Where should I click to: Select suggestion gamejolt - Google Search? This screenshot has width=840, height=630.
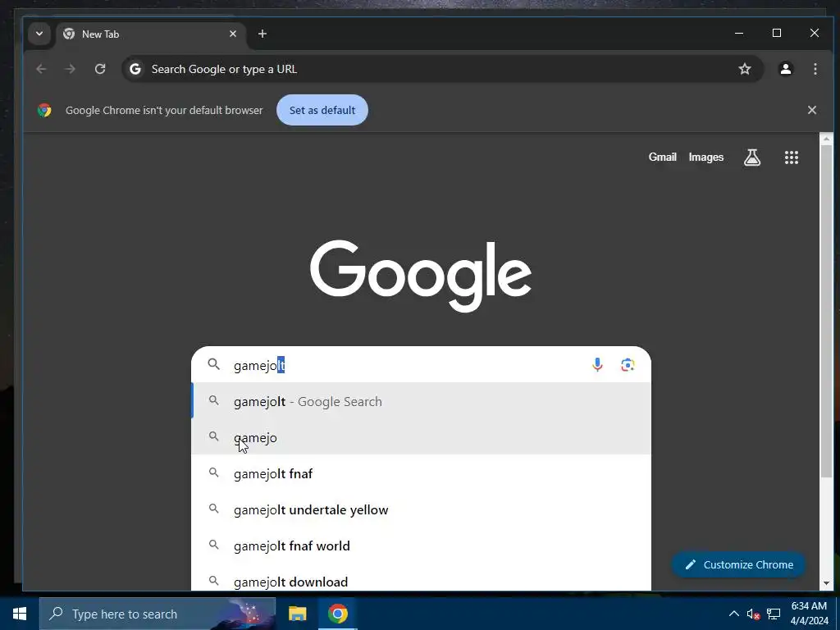[x=421, y=401]
